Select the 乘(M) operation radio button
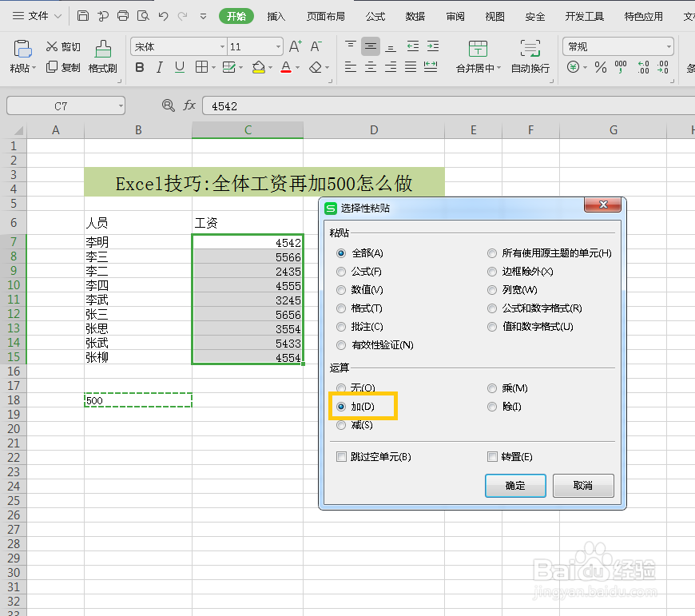 [x=492, y=388]
